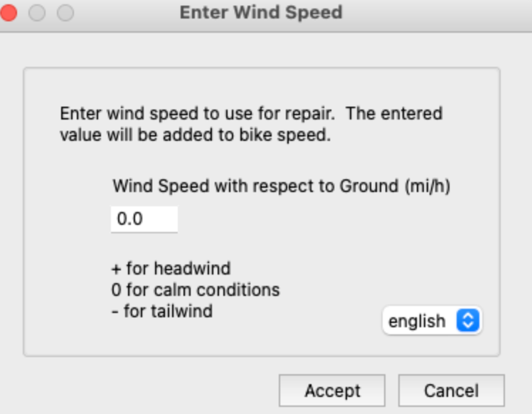Click the greyed-out minimize window button

(37, 13)
